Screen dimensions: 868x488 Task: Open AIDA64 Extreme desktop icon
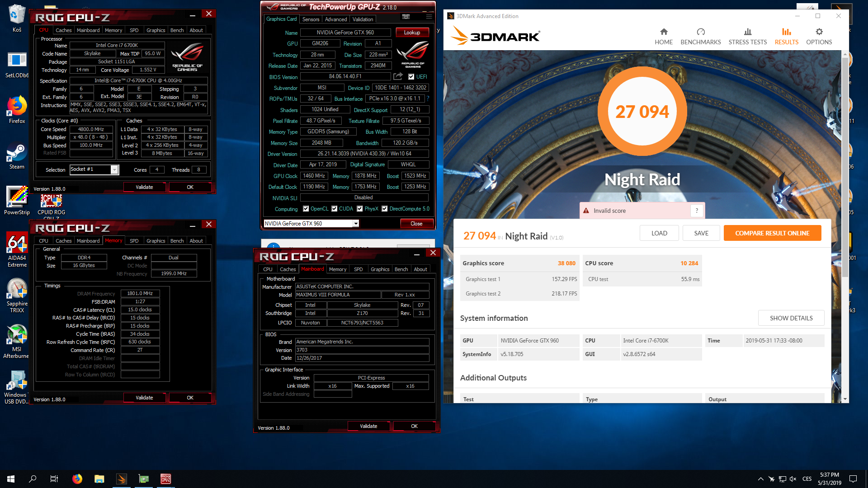[x=17, y=249]
